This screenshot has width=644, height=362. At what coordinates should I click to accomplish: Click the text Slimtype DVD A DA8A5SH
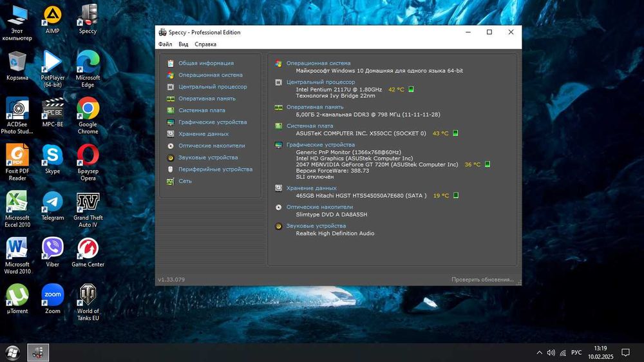(332, 214)
